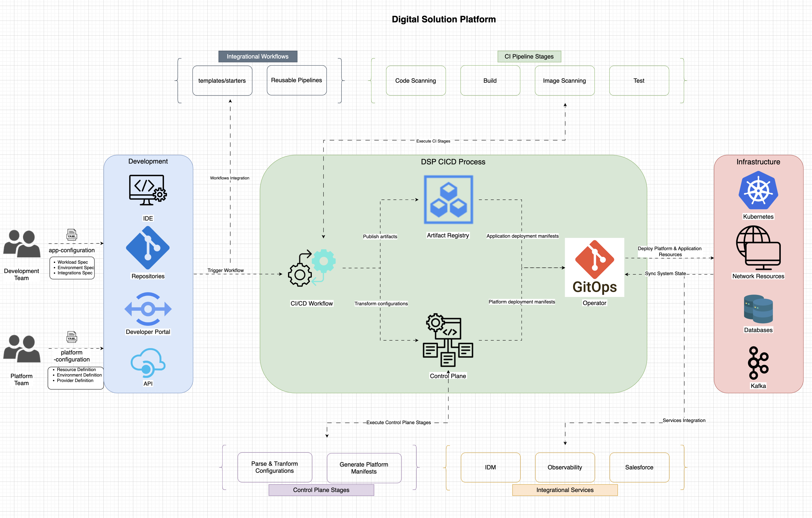Screen dimensions: 812x518
Task: Click the Integrational Workflows header label
Action: click(x=258, y=56)
